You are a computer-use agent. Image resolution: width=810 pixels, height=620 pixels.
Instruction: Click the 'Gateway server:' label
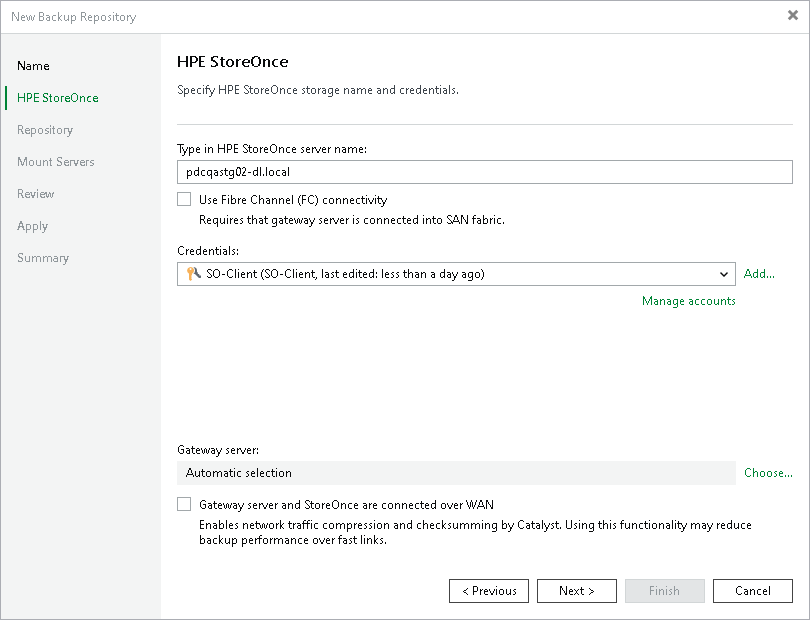pyautogui.click(x=218, y=450)
